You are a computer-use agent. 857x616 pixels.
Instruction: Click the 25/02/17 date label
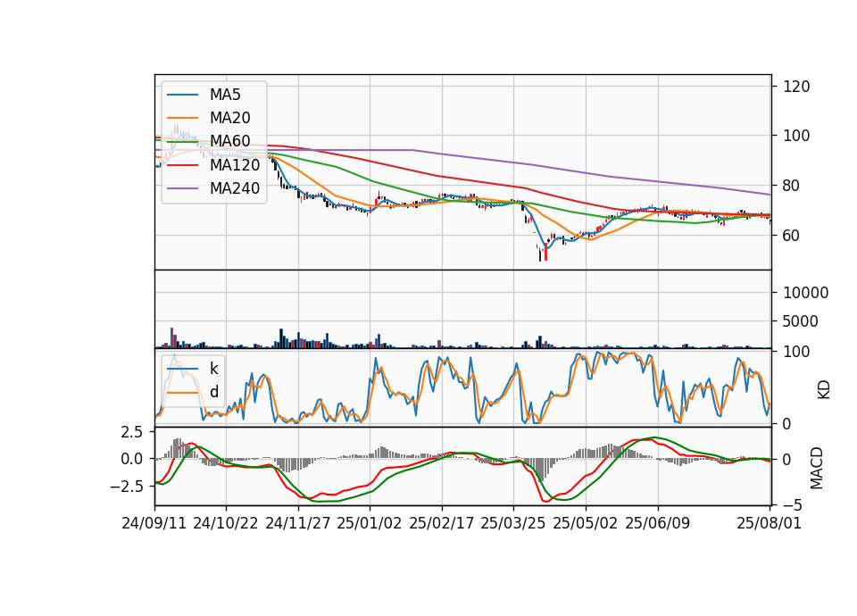coord(442,523)
